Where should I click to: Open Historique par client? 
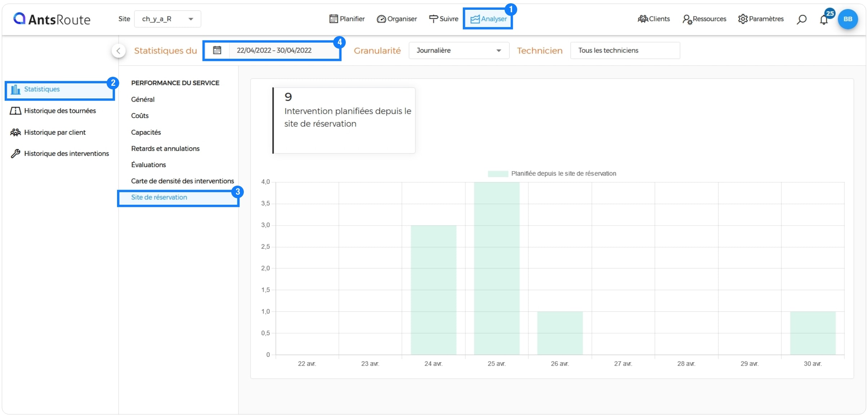pyautogui.click(x=55, y=132)
